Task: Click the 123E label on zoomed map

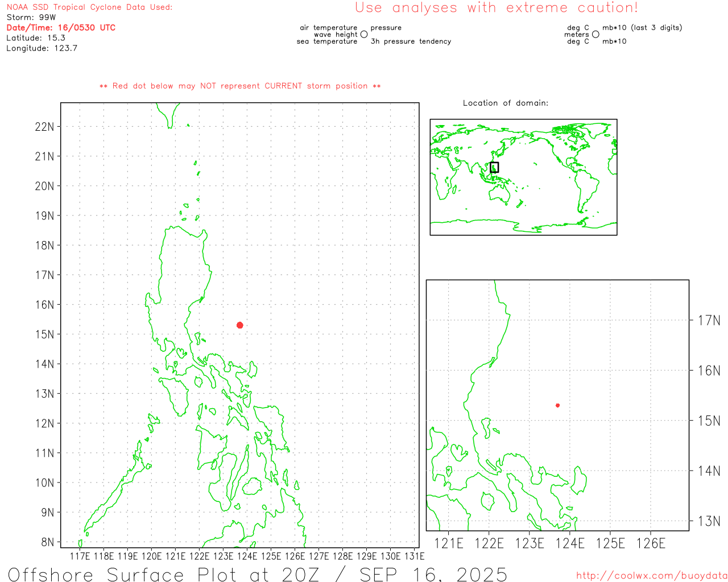Action: click(530, 544)
